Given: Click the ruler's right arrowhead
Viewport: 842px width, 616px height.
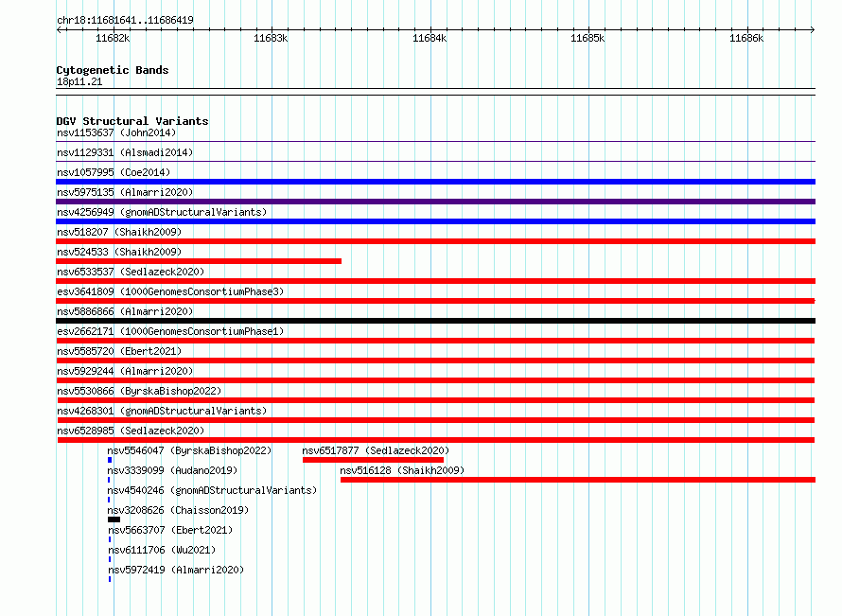Looking at the screenshot, I should pos(813,29).
